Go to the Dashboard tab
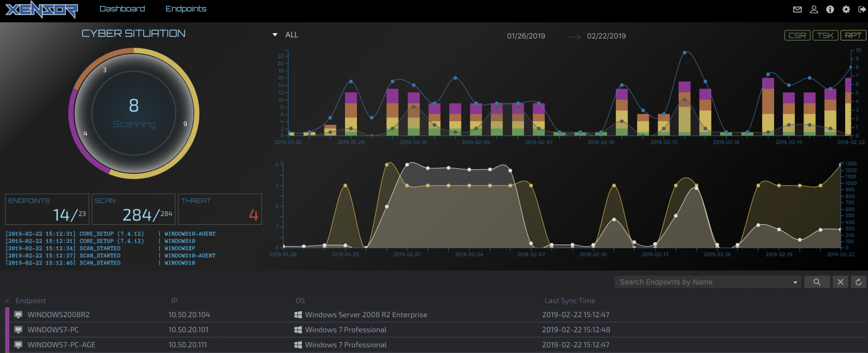The height and width of the screenshot is (353, 868). tap(122, 9)
